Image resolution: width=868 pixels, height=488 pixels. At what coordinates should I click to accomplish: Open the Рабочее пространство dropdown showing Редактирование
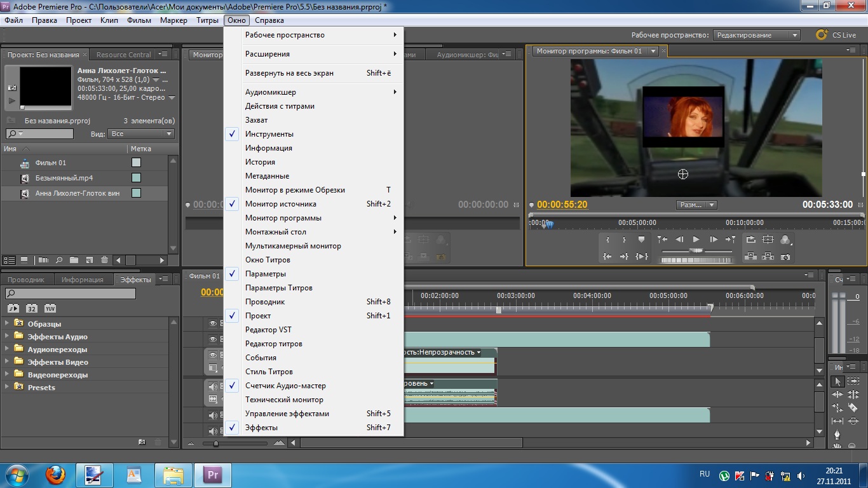tap(756, 35)
